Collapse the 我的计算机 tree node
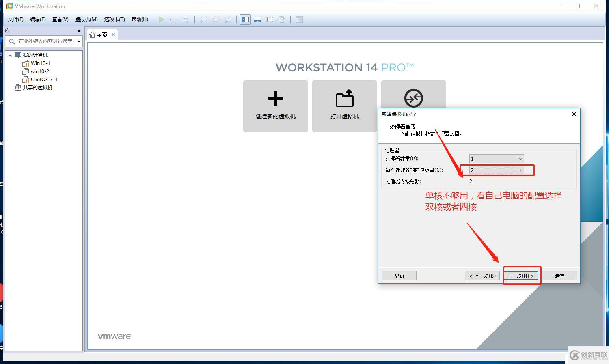 coord(11,55)
